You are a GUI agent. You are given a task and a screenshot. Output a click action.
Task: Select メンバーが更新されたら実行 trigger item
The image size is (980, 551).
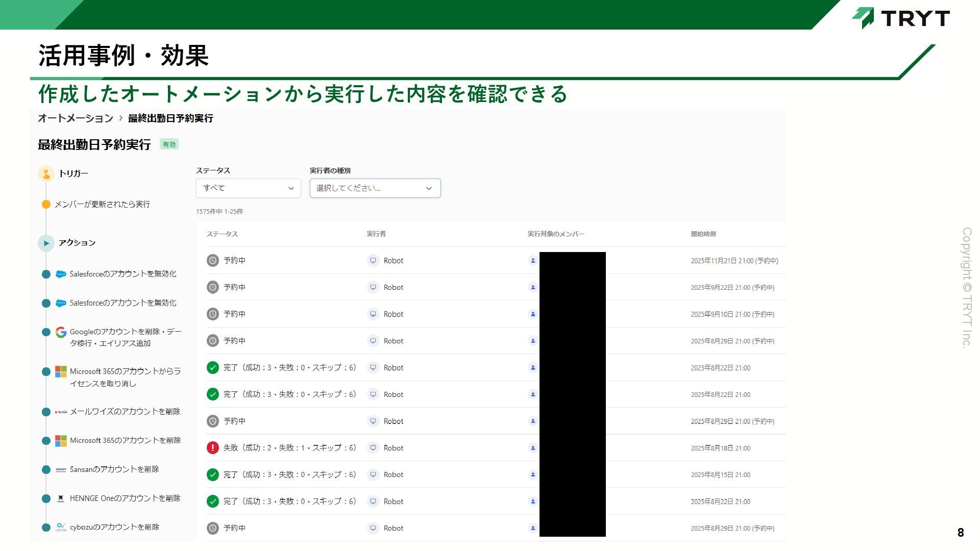[x=102, y=204]
